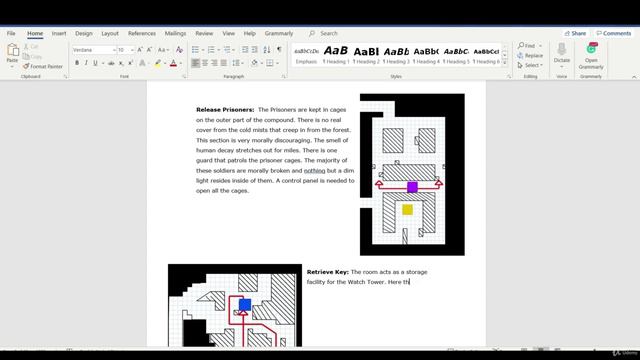The height and width of the screenshot is (360, 640).
Task: Toggle italic formatting
Action: click(x=86, y=63)
